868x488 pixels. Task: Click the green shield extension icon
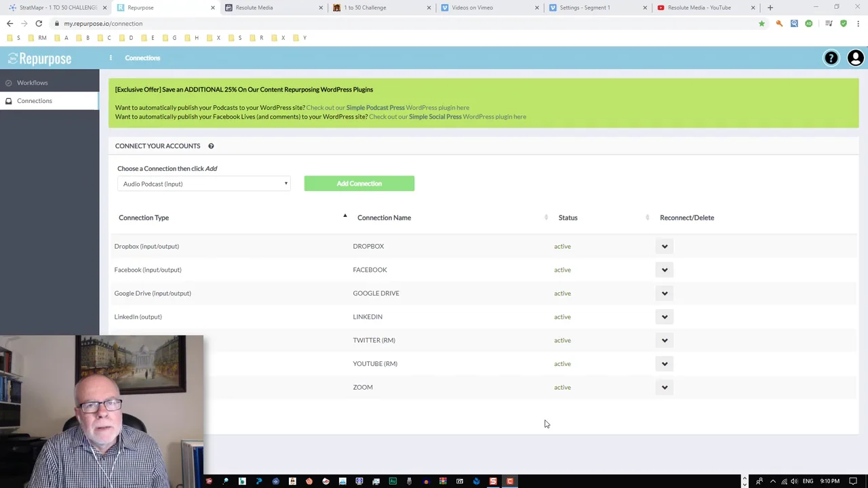pos(843,24)
